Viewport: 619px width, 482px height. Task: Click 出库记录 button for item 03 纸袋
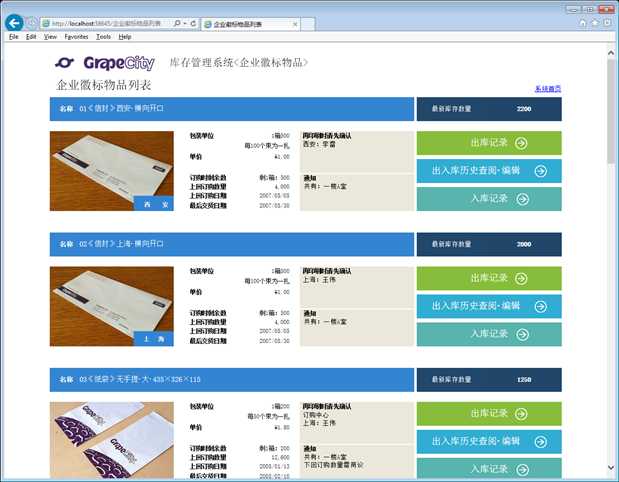point(489,414)
